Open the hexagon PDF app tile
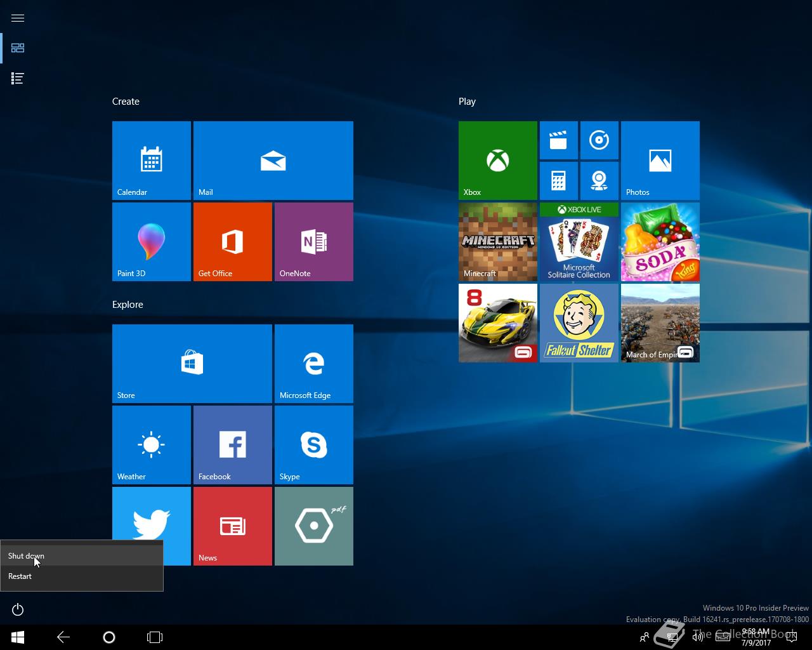Screen dimensions: 812x650 (314, 526)
